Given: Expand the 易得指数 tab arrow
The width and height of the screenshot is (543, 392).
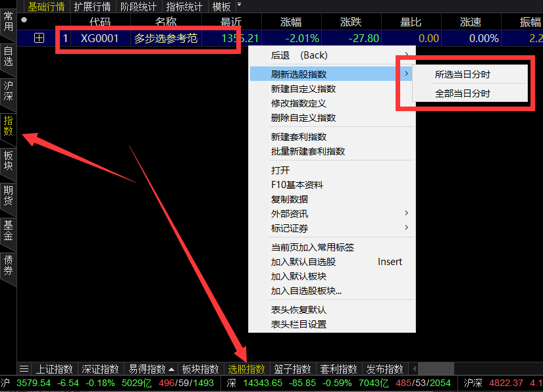Looking at the screenshot, I should [x=171, y=369].
